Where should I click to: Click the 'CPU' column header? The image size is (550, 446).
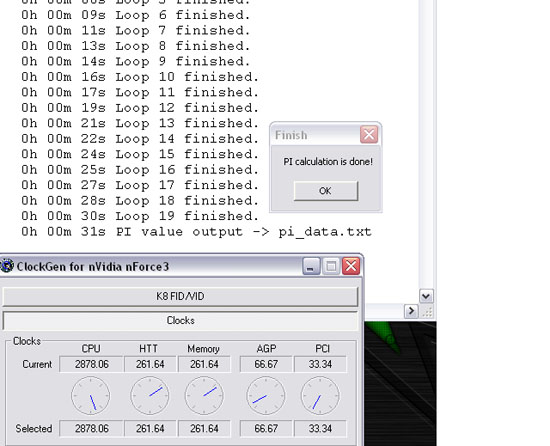[x=91, y=349]
